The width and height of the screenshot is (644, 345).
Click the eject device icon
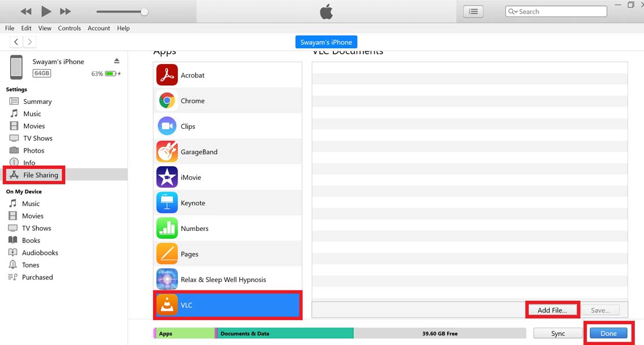tap(116, 61)
